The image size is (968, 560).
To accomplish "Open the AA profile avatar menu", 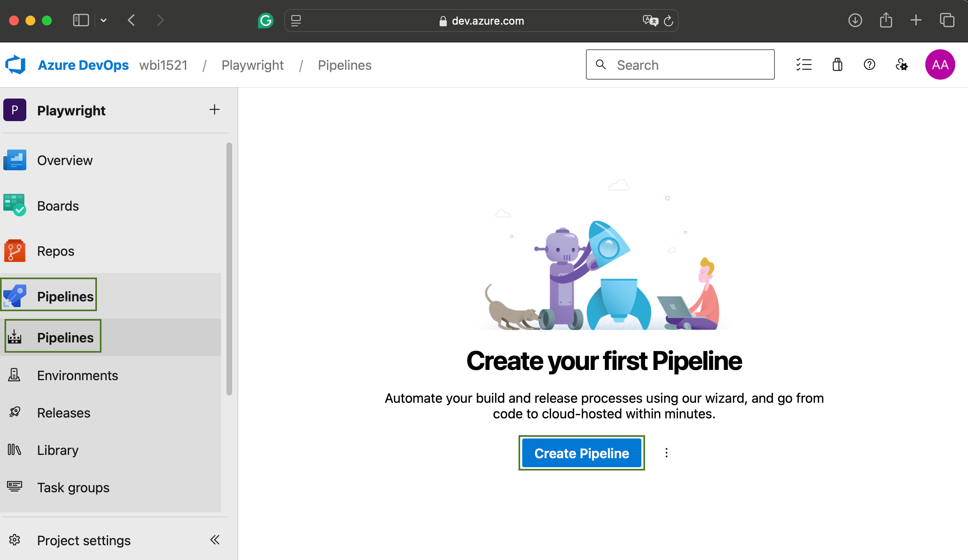I will click(x=940, y=64).
